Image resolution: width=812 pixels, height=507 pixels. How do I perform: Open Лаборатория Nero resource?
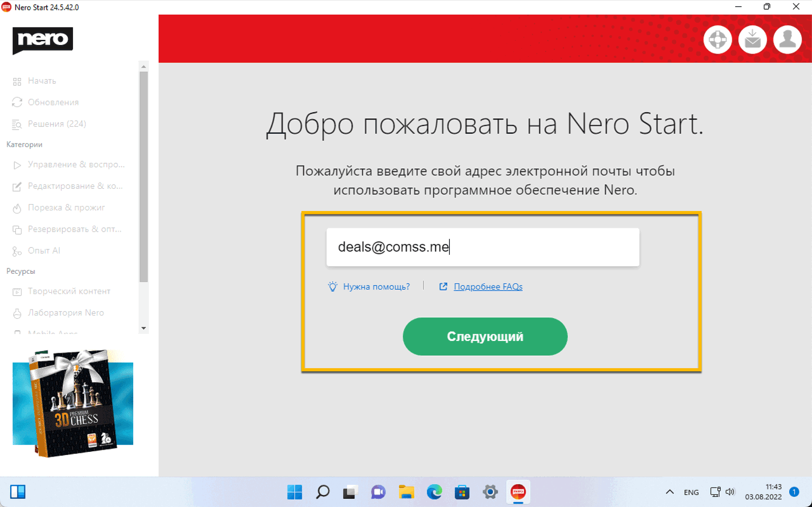click(x=66, y=313)
